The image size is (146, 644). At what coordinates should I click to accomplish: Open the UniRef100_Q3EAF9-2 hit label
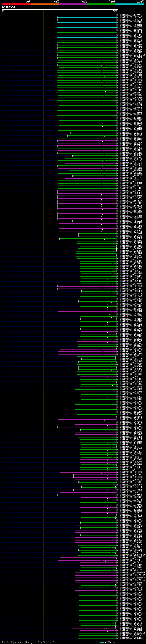(132, 55)
